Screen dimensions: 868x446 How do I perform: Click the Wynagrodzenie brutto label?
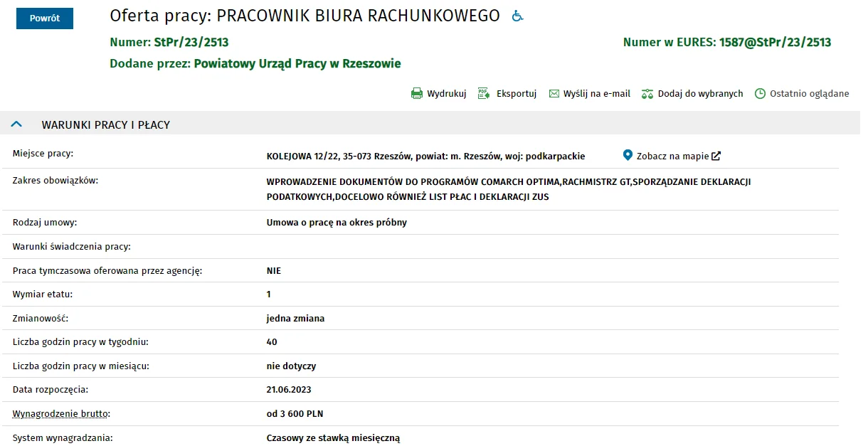pos(62,414)
